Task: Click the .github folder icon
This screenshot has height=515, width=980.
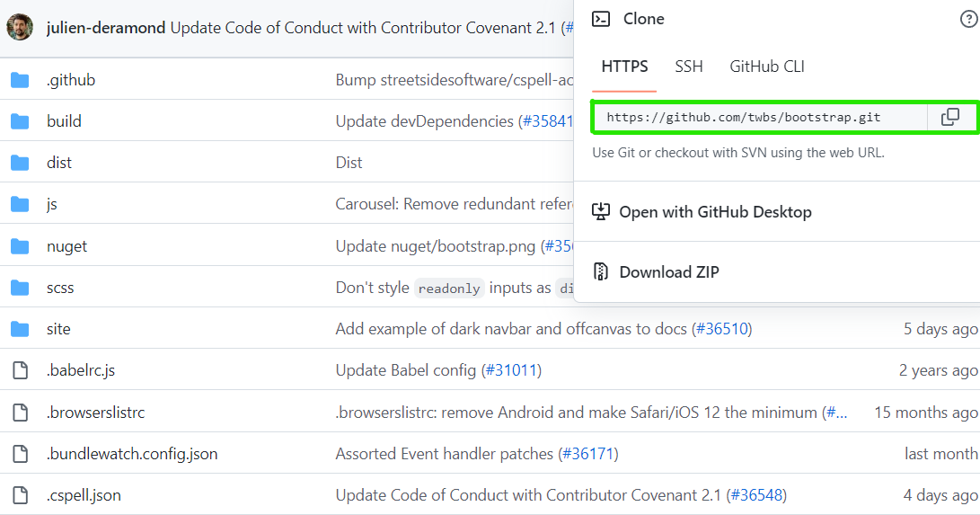Action: pos(20,80)
